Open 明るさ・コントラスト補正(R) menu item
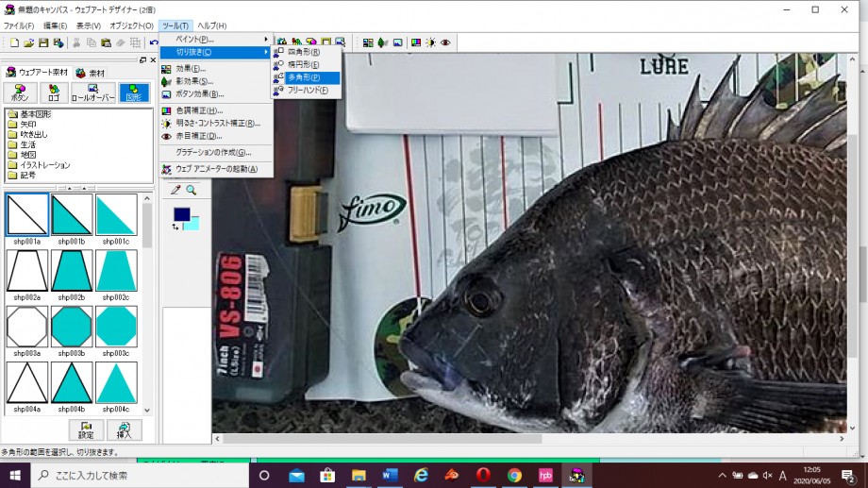Image resolution: width=868 pixels, height=488 pixels. (x=216, y=123)
